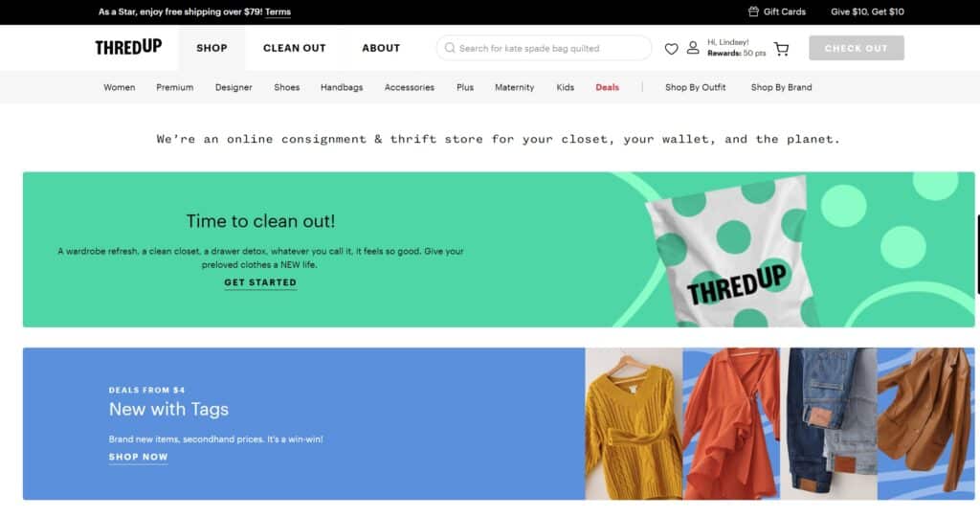Focus the search input field
The image size is (980, 517).
pyautogui.click(x=544, y=48)
